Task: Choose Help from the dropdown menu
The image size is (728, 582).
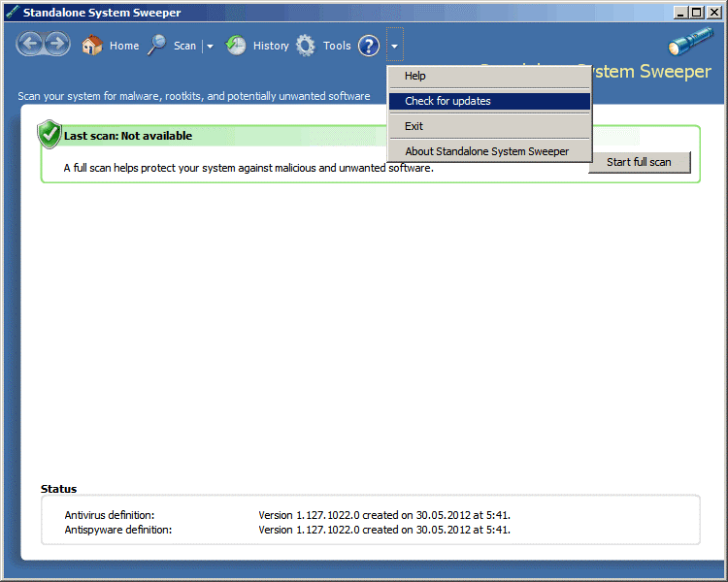Action: 489,76
